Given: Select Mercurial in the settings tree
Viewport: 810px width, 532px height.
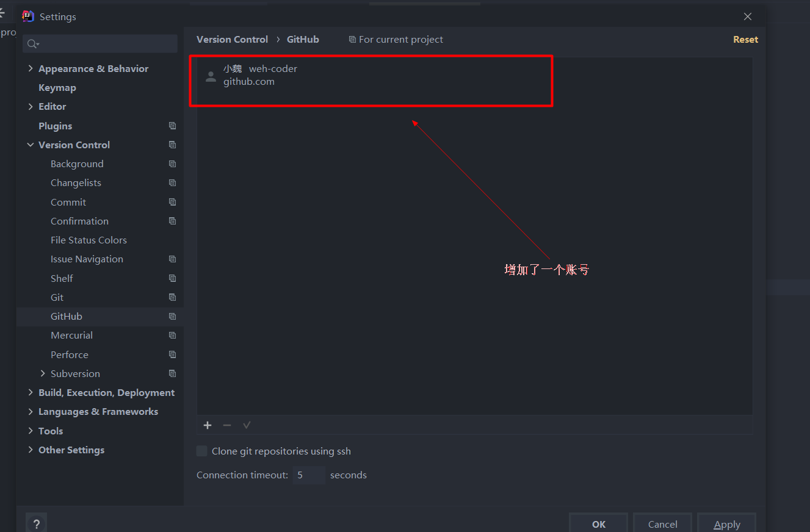Looking at the screenshot, I should (71, 335).
